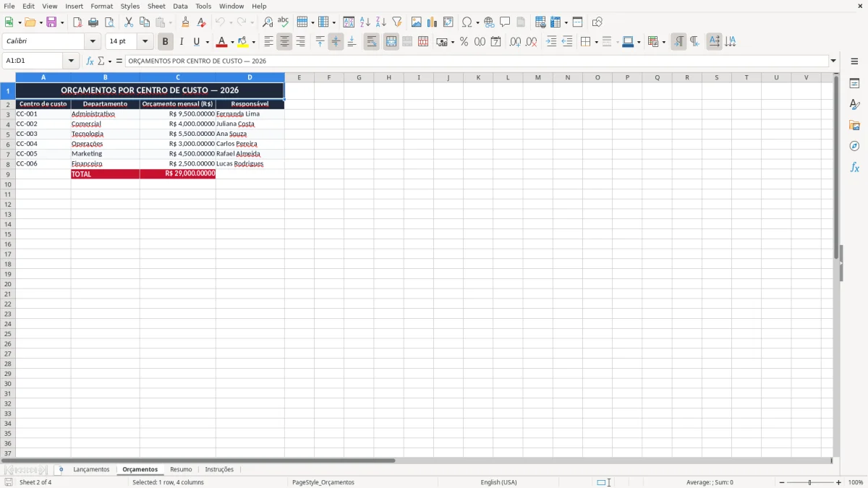Open the background color dropdown arrow

click(253, 42)
